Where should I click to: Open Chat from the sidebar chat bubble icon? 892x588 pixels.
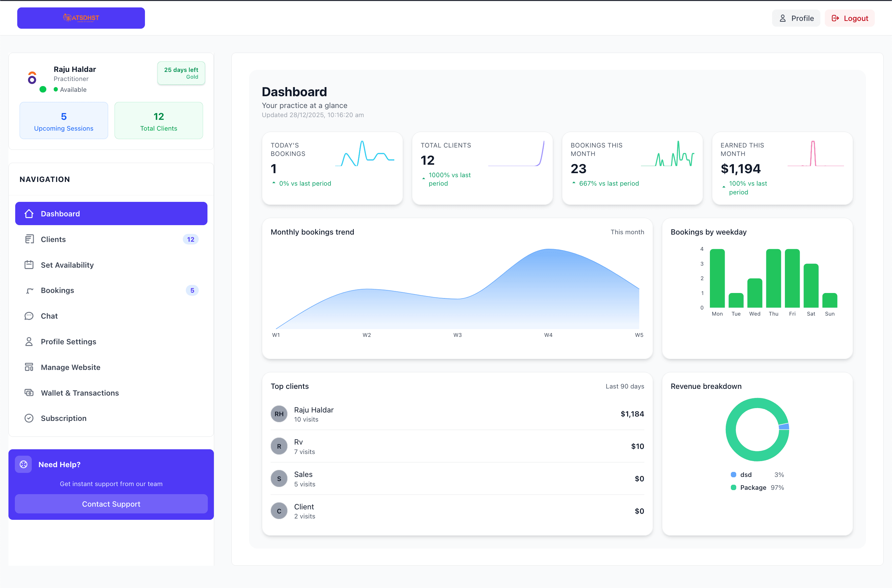click(x=30, y=316)
